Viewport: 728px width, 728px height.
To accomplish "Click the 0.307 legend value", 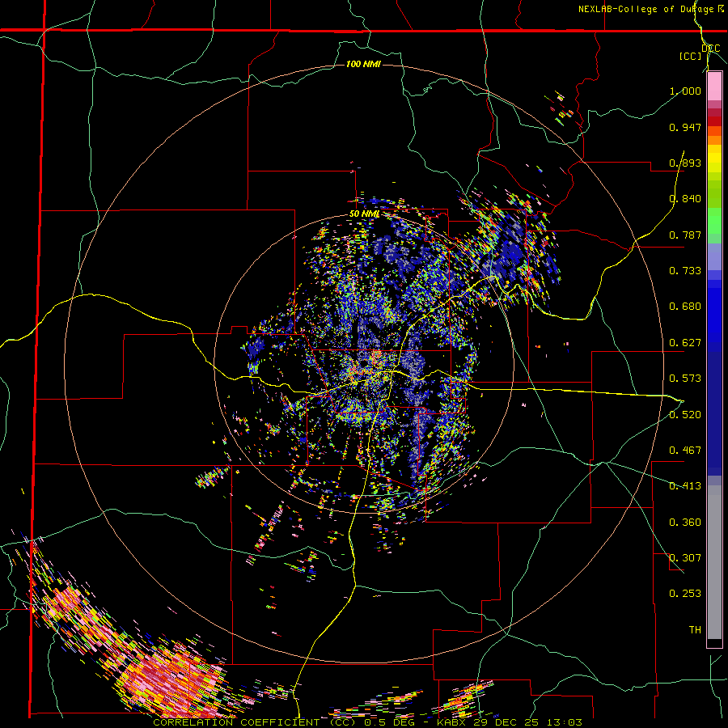I will [x=685, y=557].
